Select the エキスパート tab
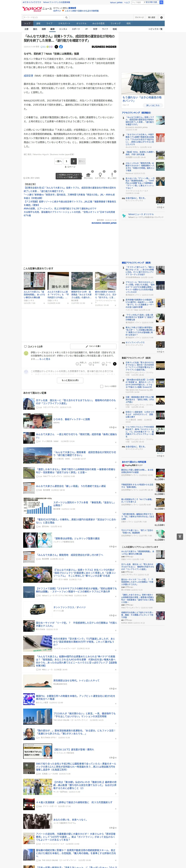The image size is (186, 868). pos(64,24)
